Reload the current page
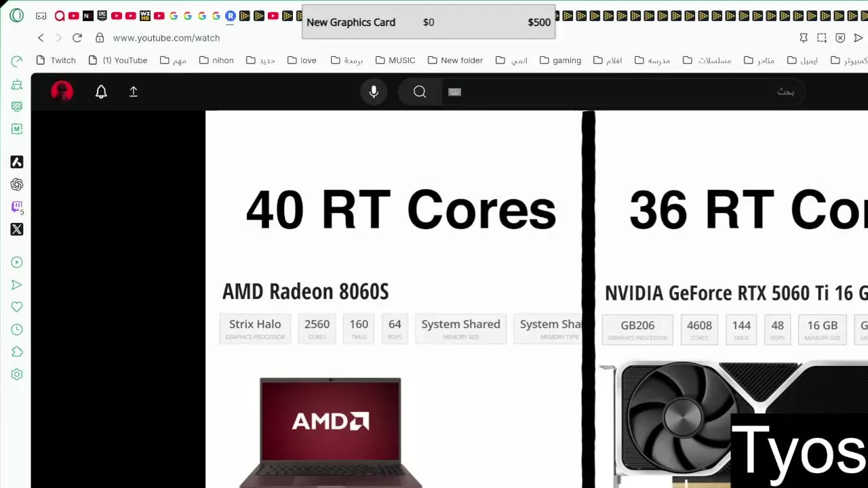The height and width of the screenshot is (488, 868). point(77,38)
